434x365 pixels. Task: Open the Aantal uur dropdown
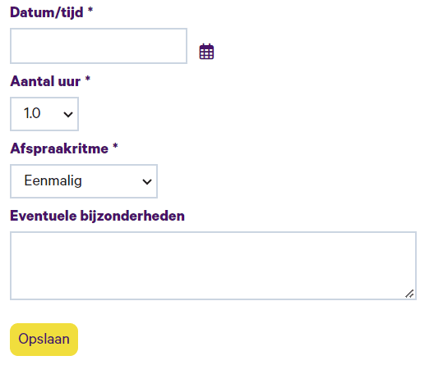click(x=44, y=114)
